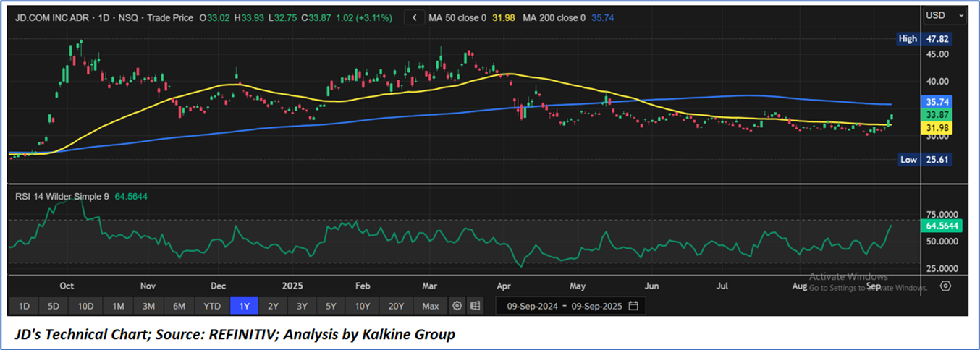Click the table view icon beside the gear
Screen dimensions: 980x350
(475, 306)
